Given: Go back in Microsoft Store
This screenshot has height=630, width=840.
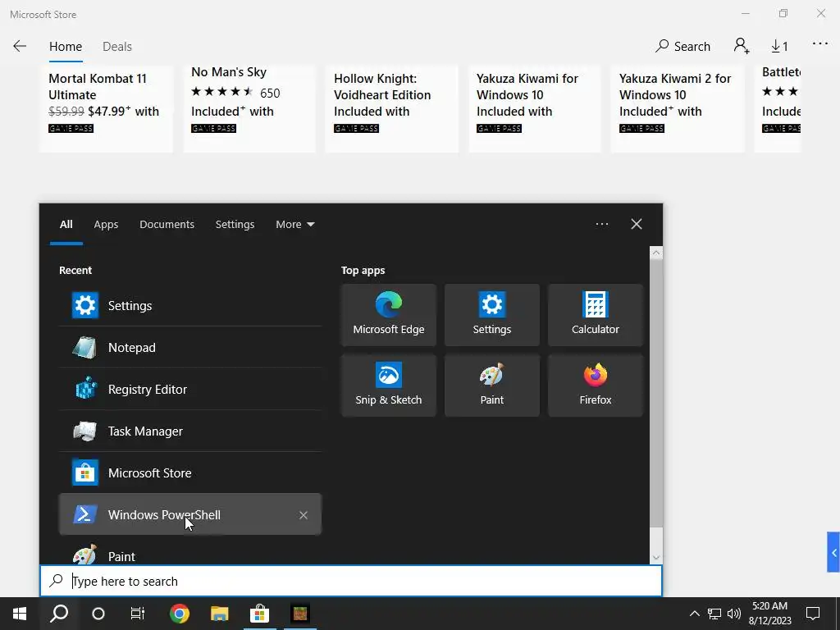Looking at the screenshot, I should point(20,46).
